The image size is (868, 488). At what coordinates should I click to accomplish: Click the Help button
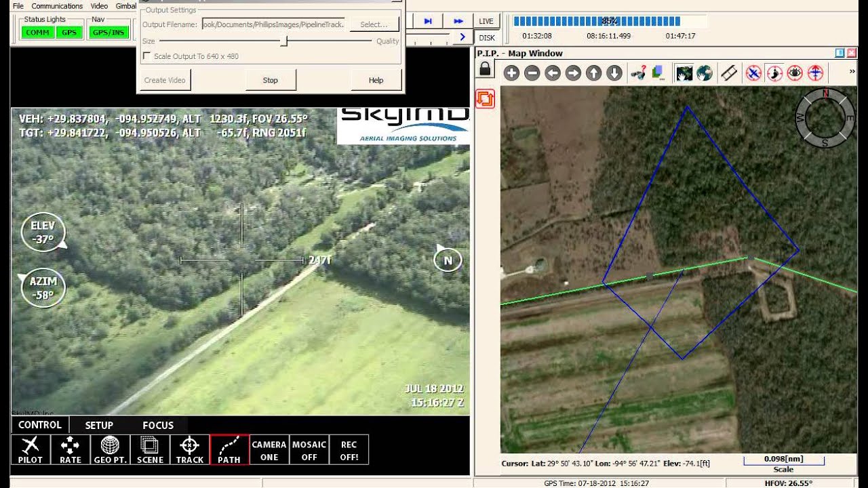click(x=376, y=80)
